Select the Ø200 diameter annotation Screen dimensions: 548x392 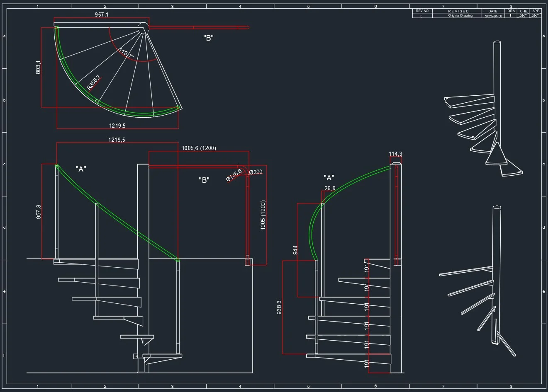(256, 172)
